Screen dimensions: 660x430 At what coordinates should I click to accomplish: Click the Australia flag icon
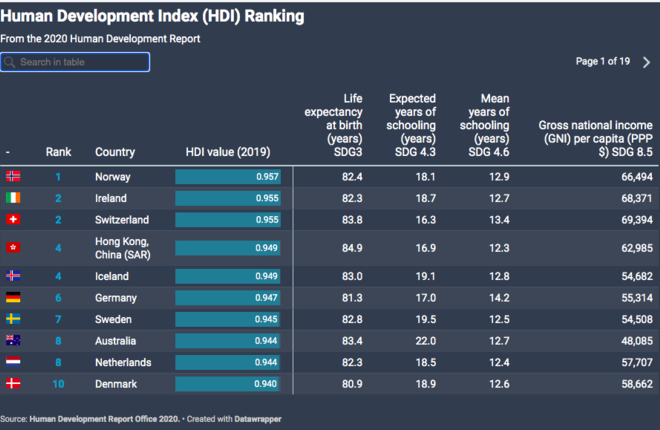click(x=13, y=341)
